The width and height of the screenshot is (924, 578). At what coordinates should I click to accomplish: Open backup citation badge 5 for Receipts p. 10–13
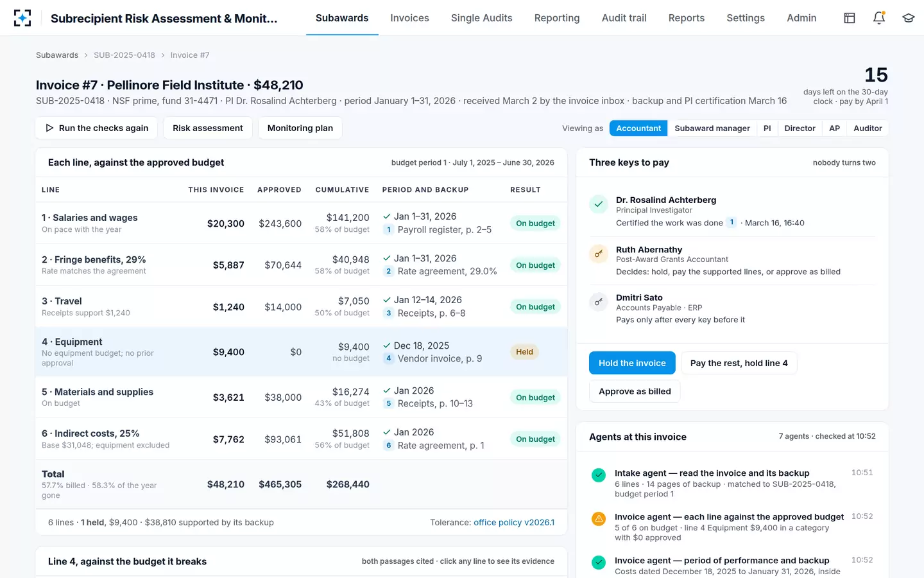pyautogui.click(x=389, y=404)
